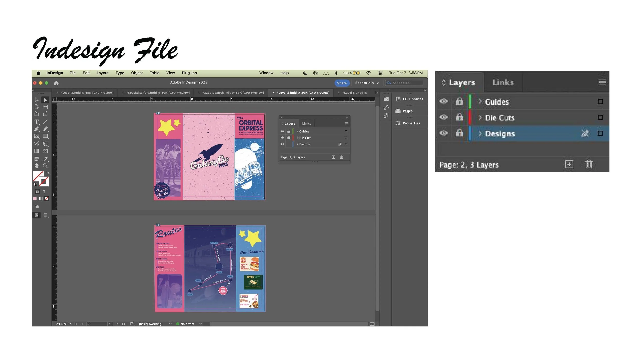Select the Hand tool
Screen dimensions: 644x362
coord(36,166)
